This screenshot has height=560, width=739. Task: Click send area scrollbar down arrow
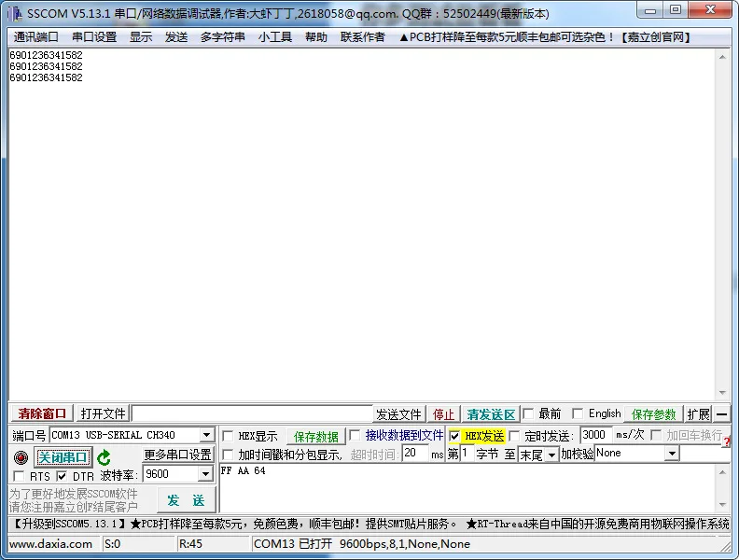coord(722,505)
